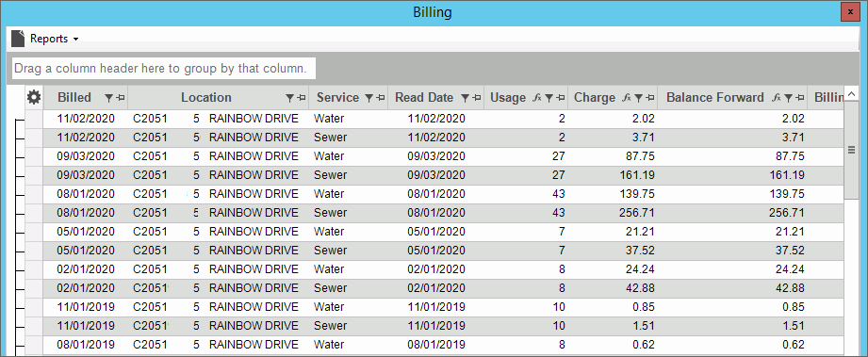Image resolution: width=868 pixels, height=357 pixels.
Task: Open the Usage column filter
Action: click(549, 98)
